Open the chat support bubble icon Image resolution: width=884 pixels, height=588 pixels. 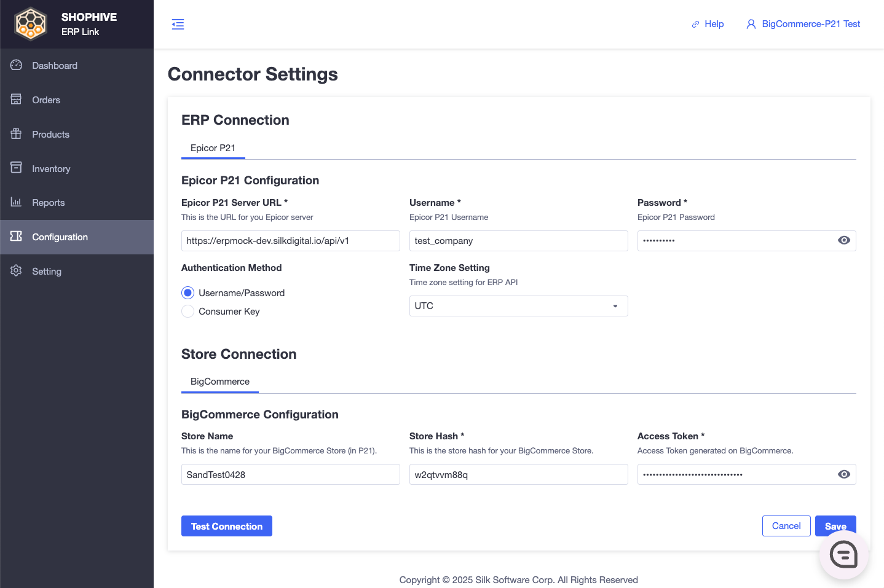(x=843, y=555)
